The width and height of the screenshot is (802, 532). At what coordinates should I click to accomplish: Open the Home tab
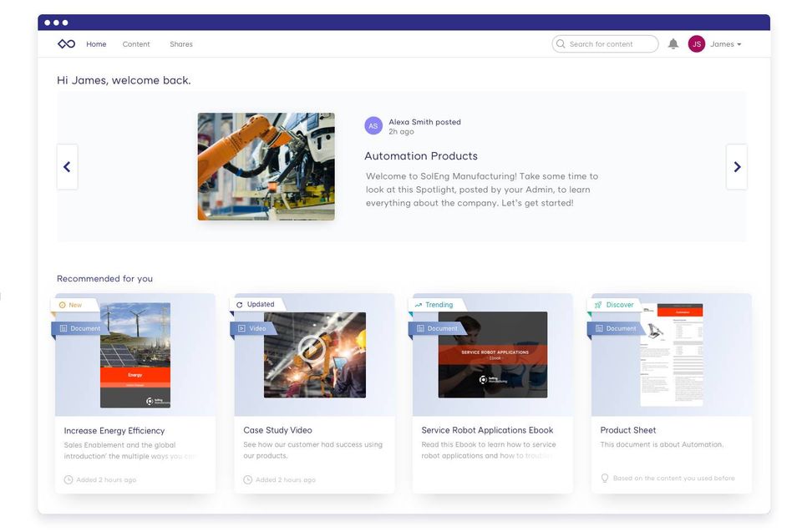click(x=96, y=44)
